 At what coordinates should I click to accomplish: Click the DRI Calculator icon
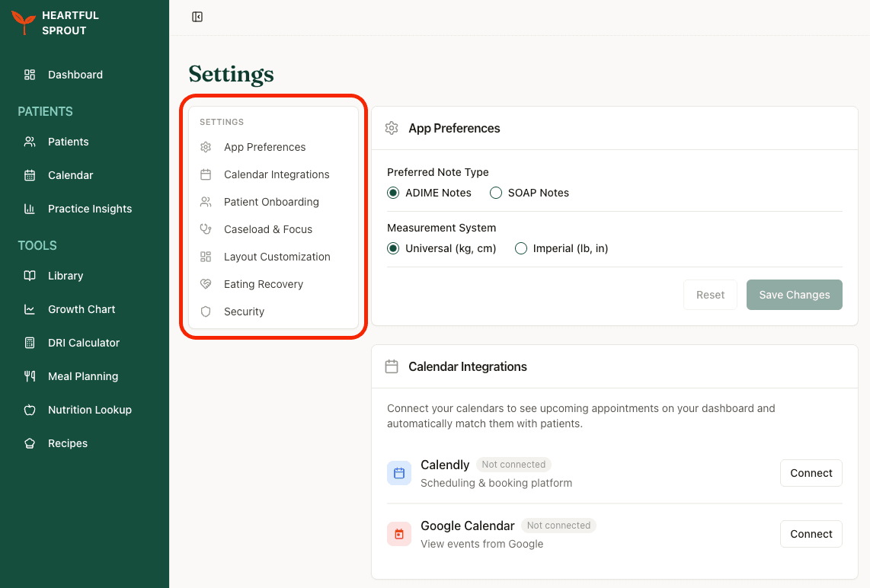click(x=30, y=343)
